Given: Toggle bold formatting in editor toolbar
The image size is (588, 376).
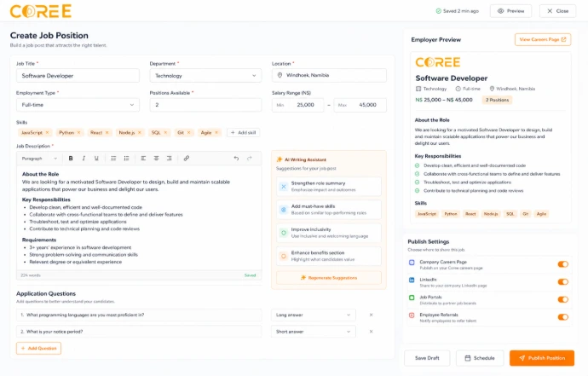Looking at the screenshot, I should [x=71, y=159].
